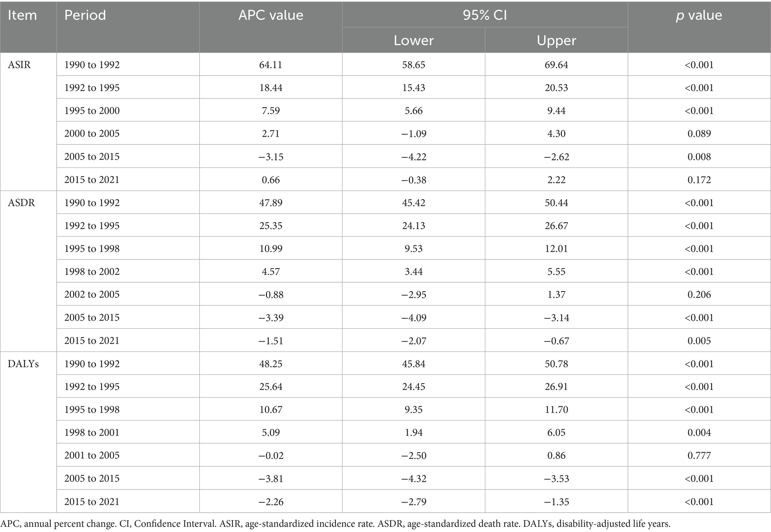The height and width of the screenshot is (532, 771).
Task: Click the p value cell 0.206
Action: 699,295
